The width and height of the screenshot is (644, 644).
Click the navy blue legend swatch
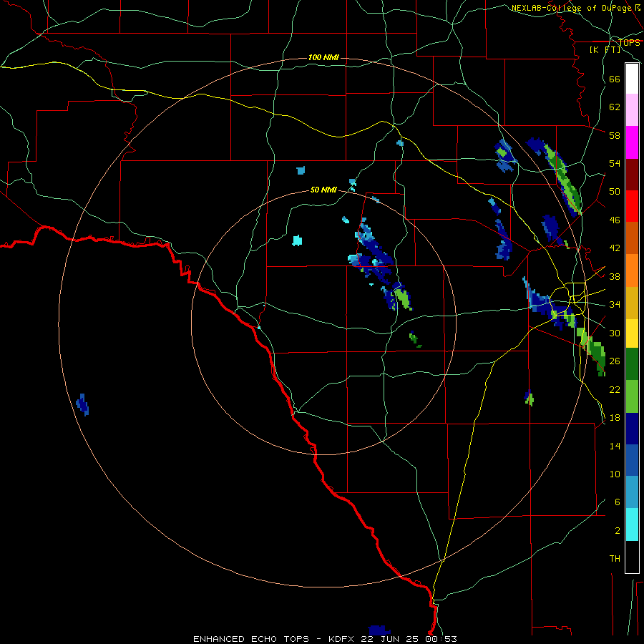tap(632, 429)
